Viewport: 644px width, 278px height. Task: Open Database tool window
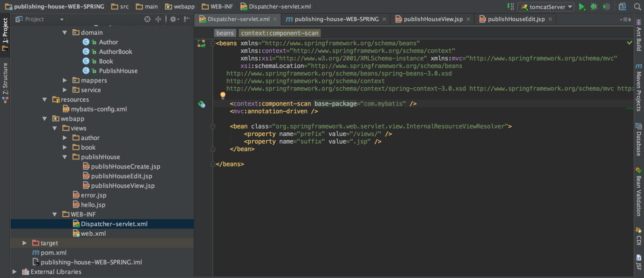coord(639,140)
